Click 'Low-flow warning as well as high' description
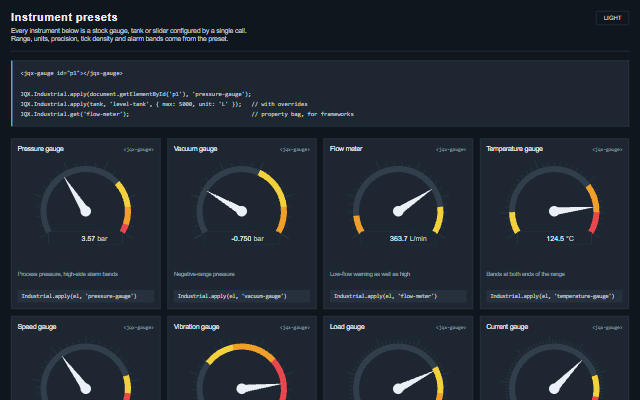 click(x=370, y=274)
